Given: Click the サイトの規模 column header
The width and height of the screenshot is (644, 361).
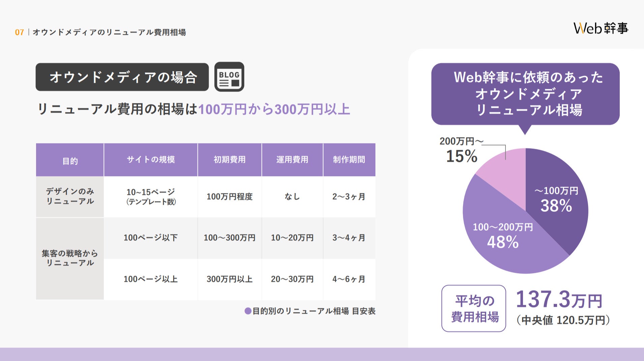Looking at the screenshot, I should [x=151, y=160].
